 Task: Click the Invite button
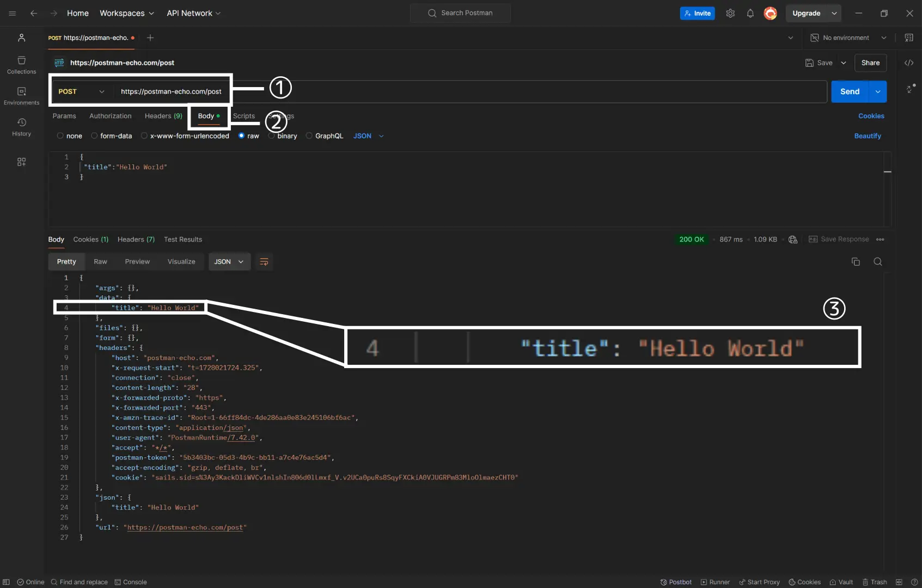[698, 13]
